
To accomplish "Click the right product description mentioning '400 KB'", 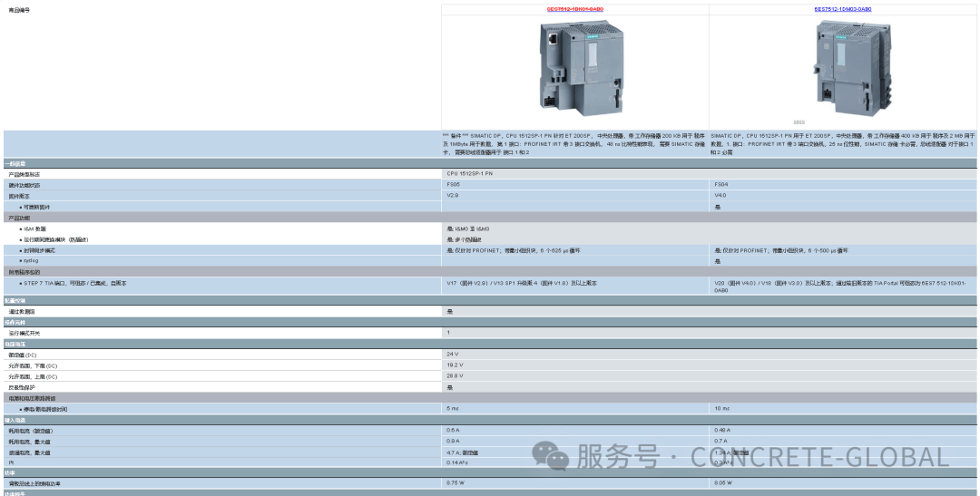I will (x=842, y=143).
